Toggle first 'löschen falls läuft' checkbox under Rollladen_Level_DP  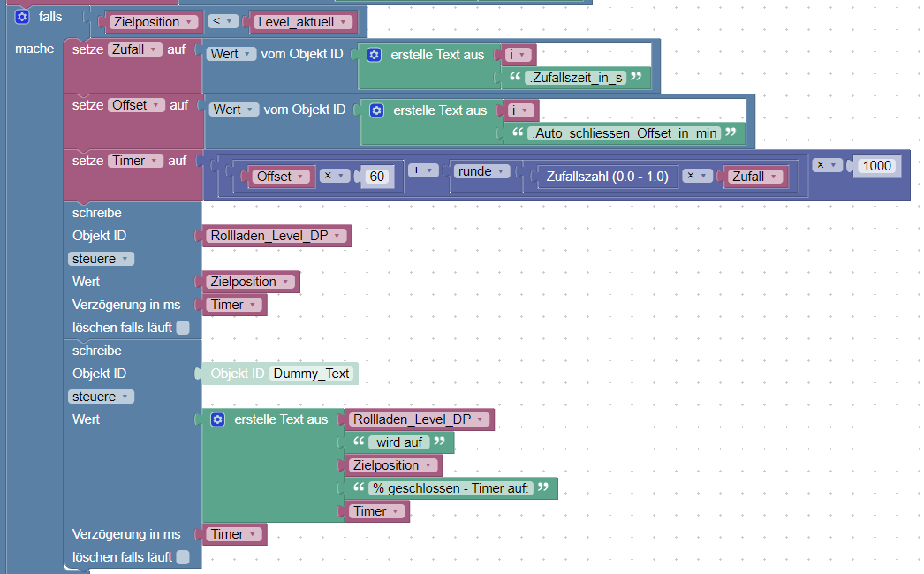tap(183, 328)
